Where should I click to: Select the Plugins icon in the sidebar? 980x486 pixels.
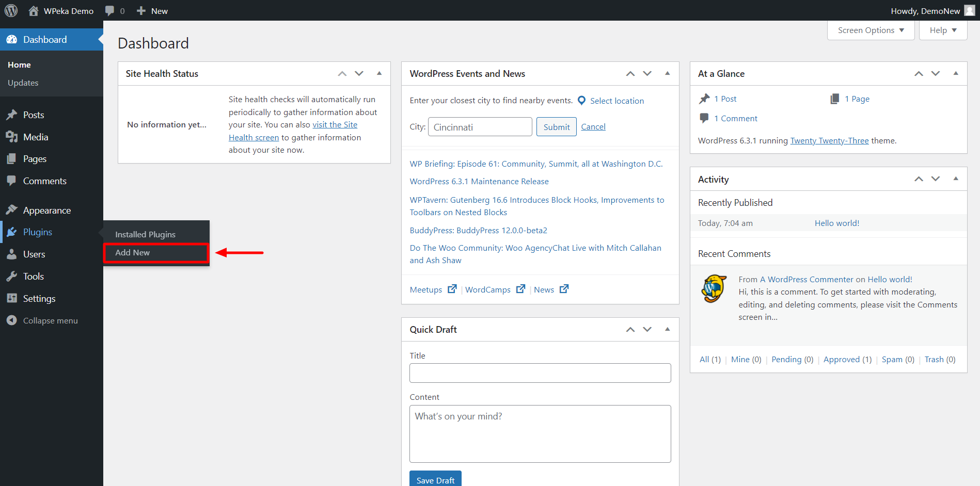pos(12,232)
